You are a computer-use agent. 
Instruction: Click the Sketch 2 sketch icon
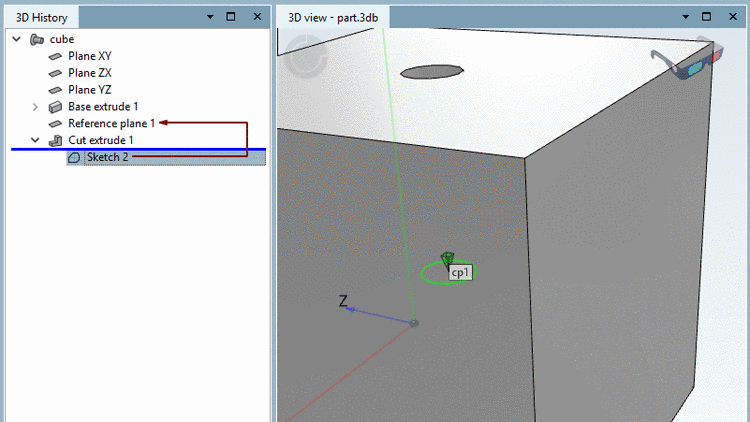[x=74, y=157]
